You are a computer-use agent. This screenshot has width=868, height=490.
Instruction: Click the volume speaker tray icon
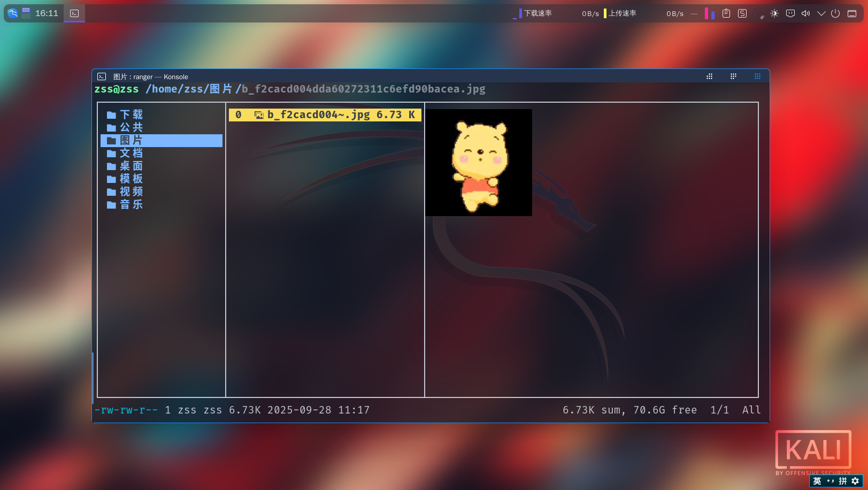[x=806, y=13]
